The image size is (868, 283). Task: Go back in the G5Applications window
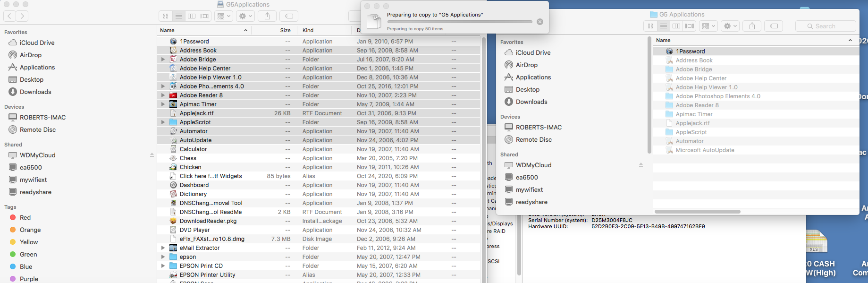[x=9, y=16]
